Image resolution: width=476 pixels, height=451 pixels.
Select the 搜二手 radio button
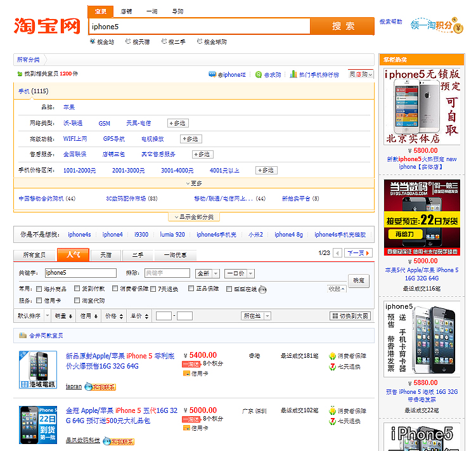click(x=164, y=41)
